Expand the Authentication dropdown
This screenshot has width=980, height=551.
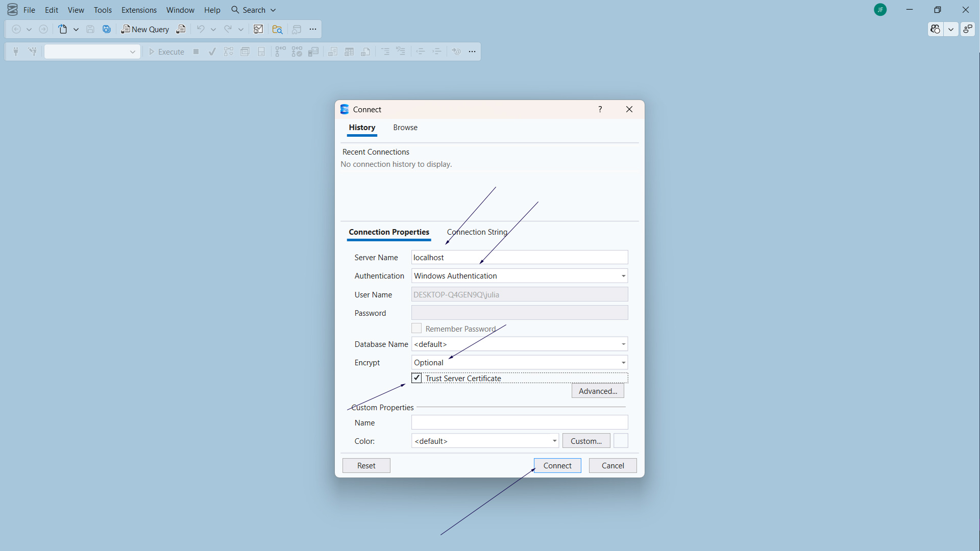point(623,276)
